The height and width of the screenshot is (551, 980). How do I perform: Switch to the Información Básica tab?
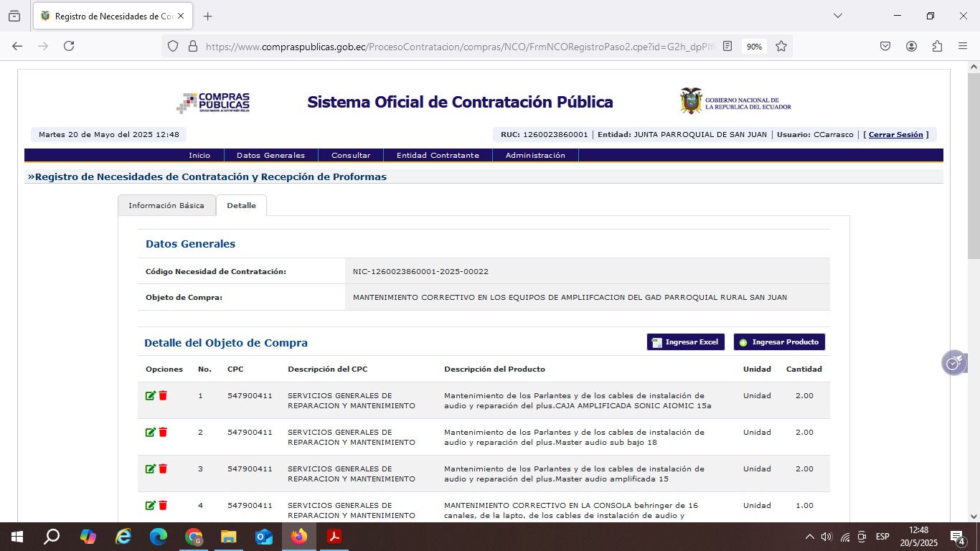[x=166, y=205]
